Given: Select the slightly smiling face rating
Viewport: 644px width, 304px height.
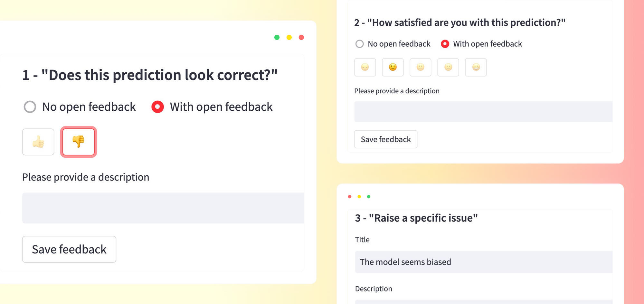Looking at the screenshot, I should pos(448,67).
